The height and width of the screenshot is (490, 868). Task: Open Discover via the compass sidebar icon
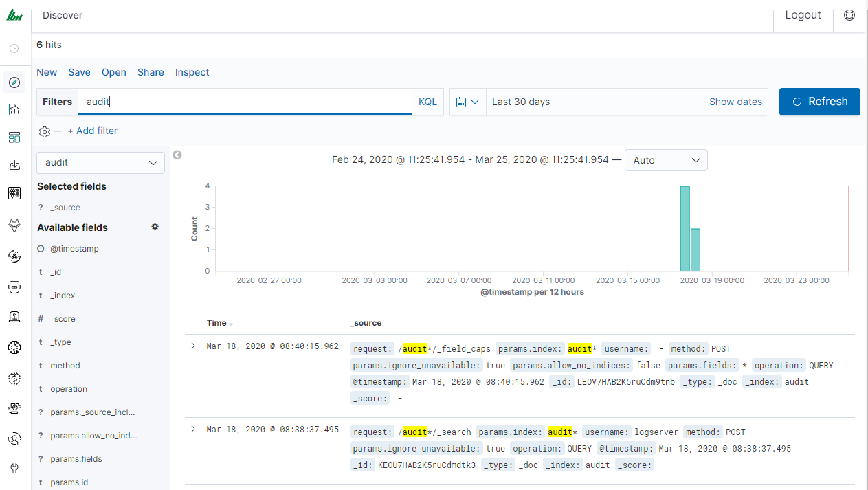click(x=14, y=82)
